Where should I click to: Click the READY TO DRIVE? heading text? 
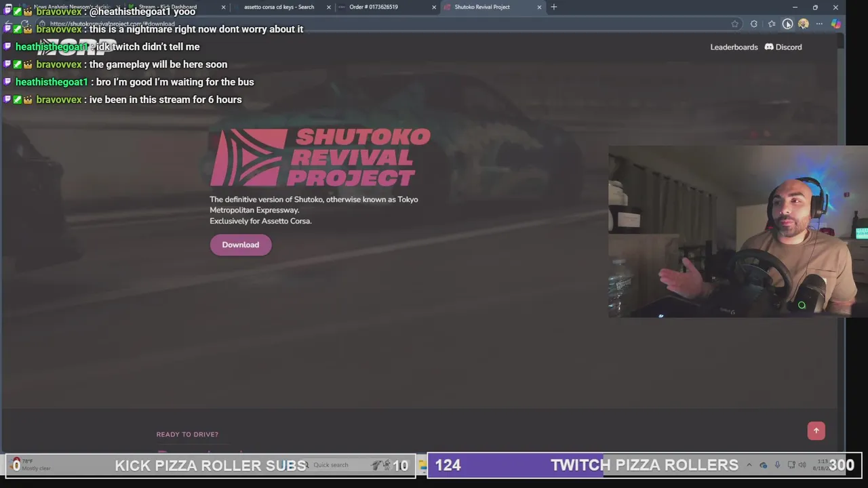187,434
